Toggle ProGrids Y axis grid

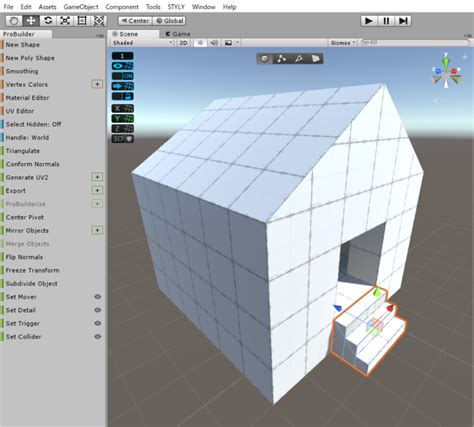coord(123,118)
